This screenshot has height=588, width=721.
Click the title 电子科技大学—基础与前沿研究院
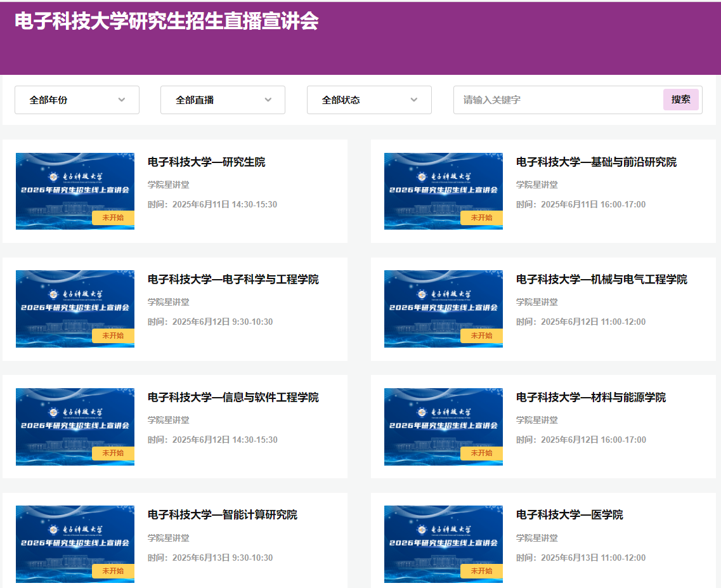[x=596, y=162]
